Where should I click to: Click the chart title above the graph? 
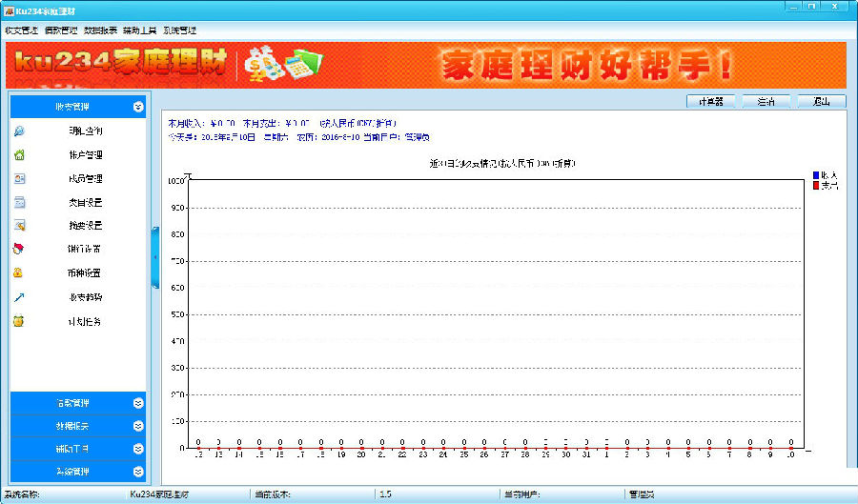pyautogui.click(x=501, y=164)
